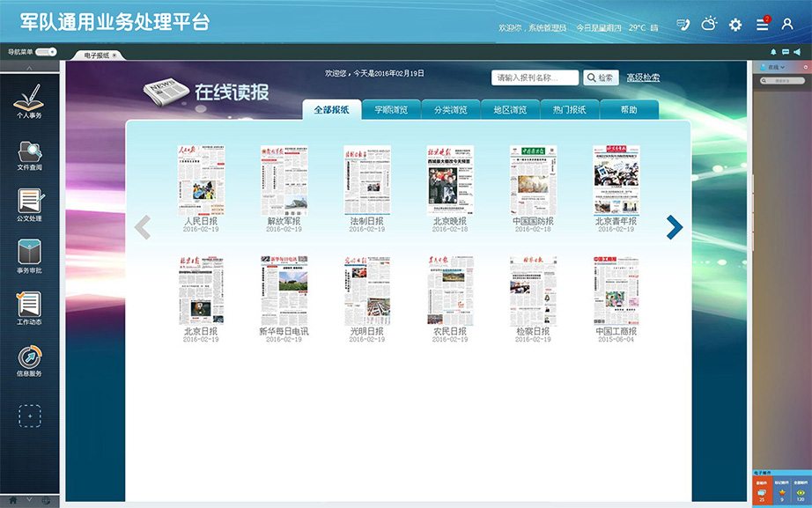Open the 公文处理 sidebar module
Screen dimensions: 812x508
[x=30, y=205]
